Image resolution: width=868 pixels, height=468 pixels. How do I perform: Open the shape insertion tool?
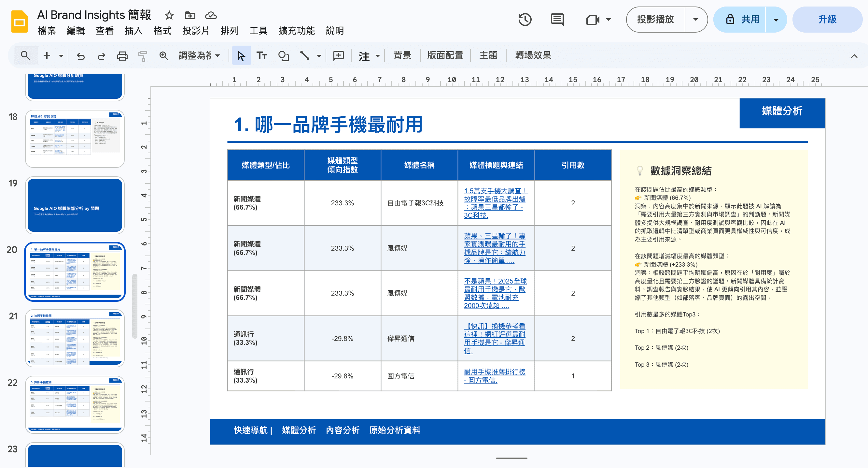point(283,55)
